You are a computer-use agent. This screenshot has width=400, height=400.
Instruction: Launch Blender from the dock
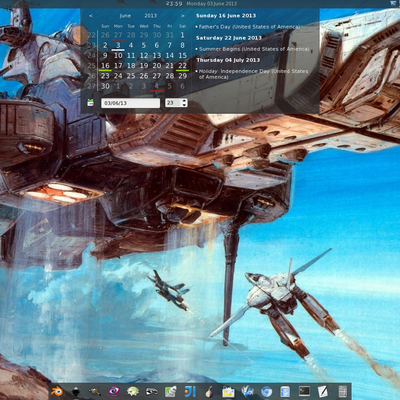point(57,391)
